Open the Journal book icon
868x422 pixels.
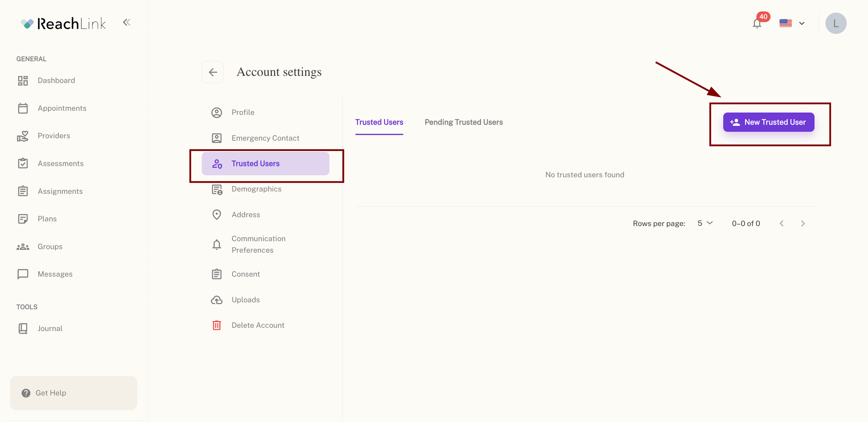23,328
